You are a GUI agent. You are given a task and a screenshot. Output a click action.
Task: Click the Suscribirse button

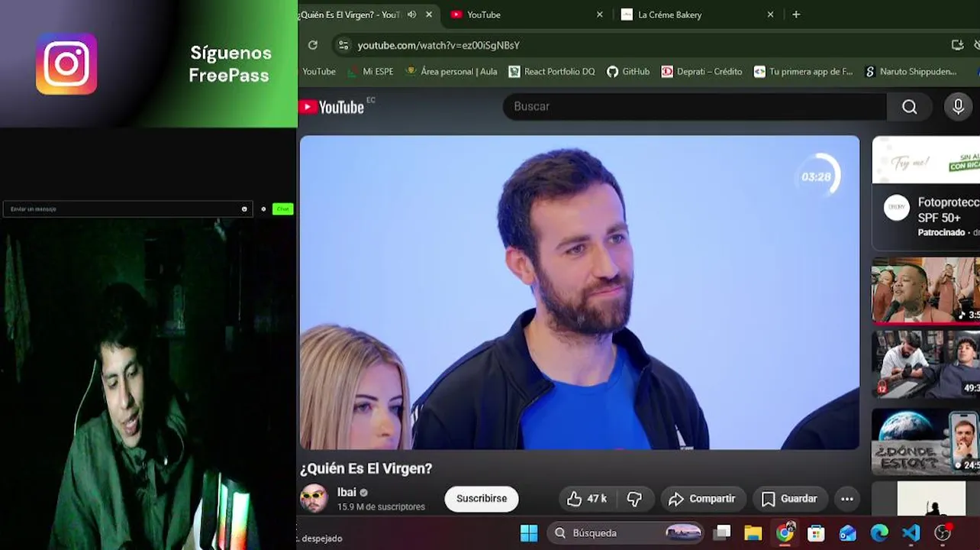482,499
